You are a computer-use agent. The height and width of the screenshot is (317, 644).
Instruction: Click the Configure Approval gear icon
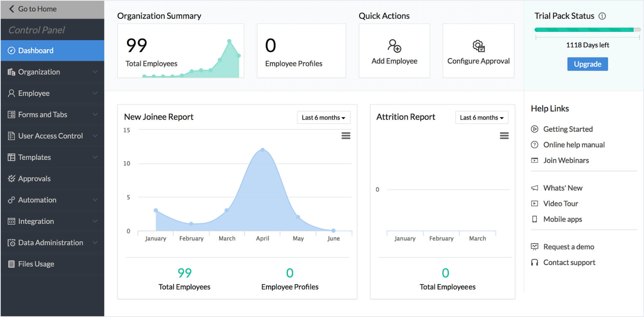[x=478, y=46]
